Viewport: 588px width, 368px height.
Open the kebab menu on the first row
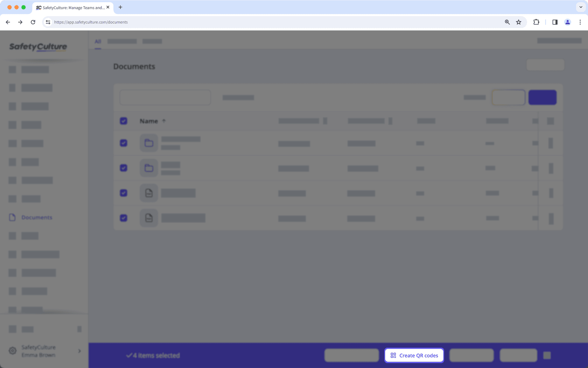(x=551, y=143)
